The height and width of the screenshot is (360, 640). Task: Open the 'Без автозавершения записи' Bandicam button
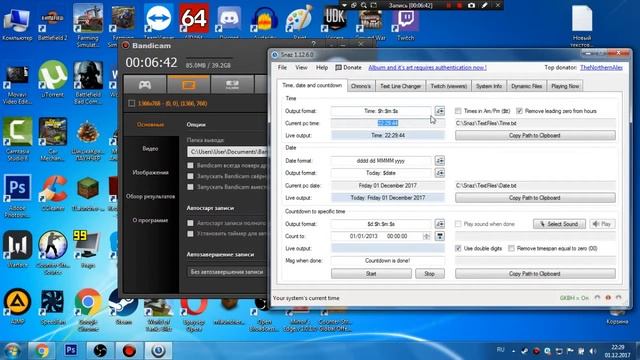coord(227,272)
